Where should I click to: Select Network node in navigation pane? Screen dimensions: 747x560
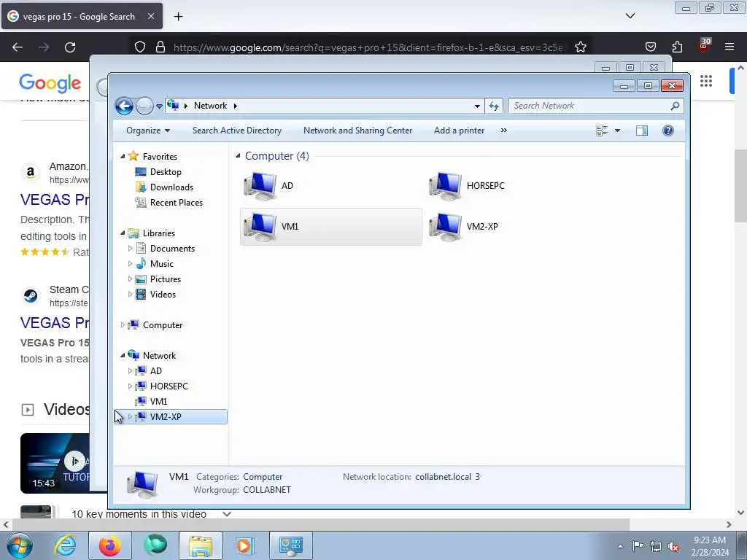[158, 356]
